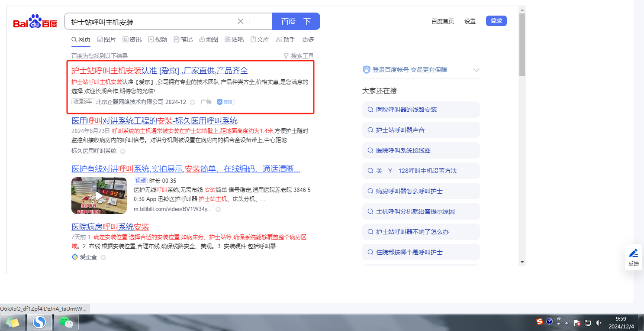Switch to the 图片 search tab
The height and width of the screenshot is (331, 644).
pyautogui.click(x=106, y=39)
